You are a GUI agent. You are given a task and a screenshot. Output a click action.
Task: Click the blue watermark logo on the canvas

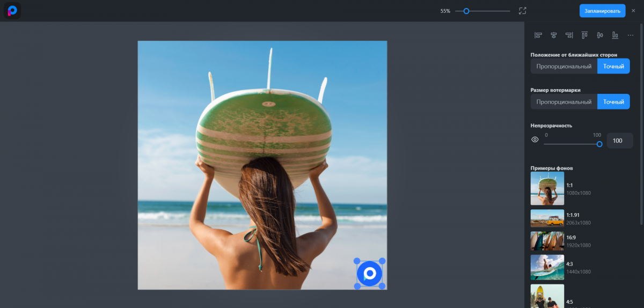coord(369,274)
